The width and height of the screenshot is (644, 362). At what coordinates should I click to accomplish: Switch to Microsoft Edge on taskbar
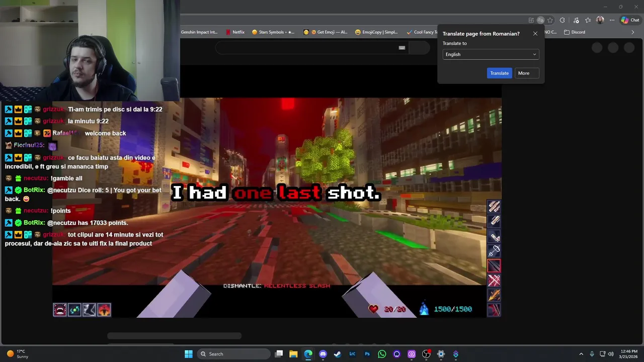coord(308,354)
